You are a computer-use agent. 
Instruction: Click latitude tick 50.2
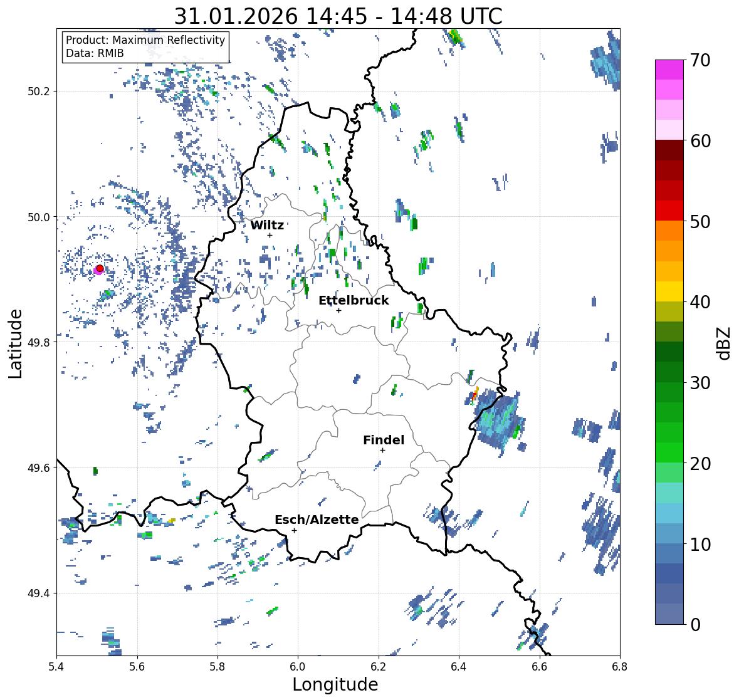click(x=39, y=91)
